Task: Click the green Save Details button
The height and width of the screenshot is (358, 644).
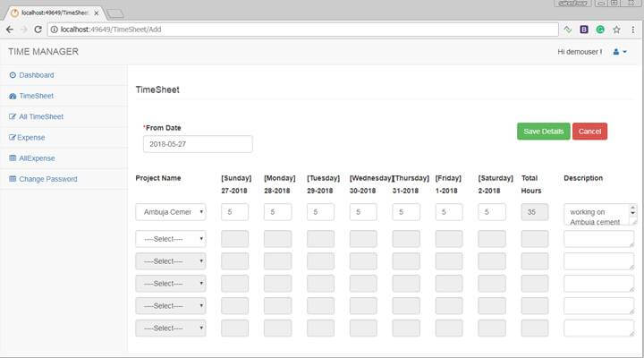Action: [x=544, y=132]
